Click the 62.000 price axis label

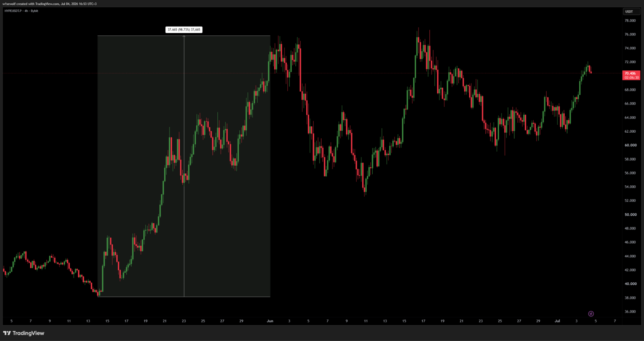pyautogui.click(x=630, y=131)
